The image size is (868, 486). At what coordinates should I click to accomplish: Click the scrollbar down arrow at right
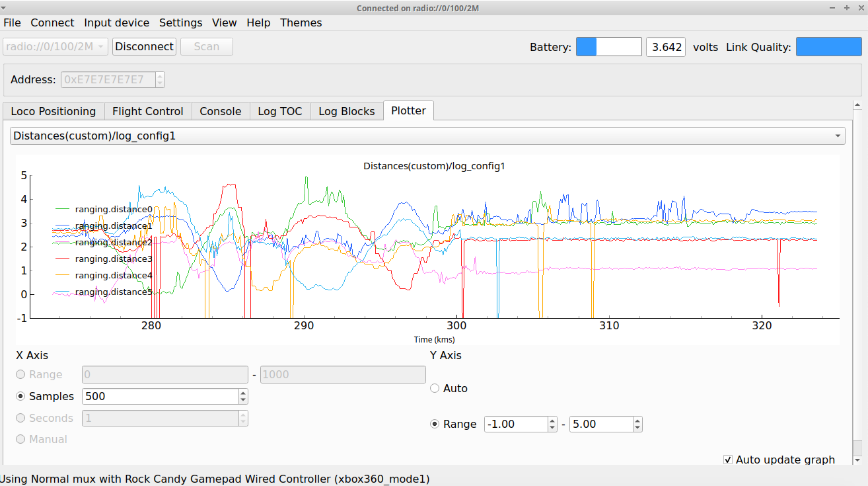click(x=857, y=460)
